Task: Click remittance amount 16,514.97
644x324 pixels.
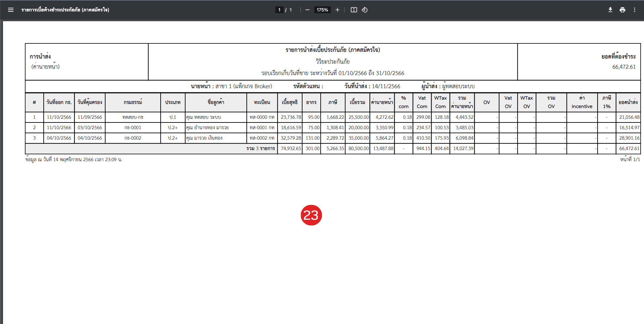Action: coord(629,128)
